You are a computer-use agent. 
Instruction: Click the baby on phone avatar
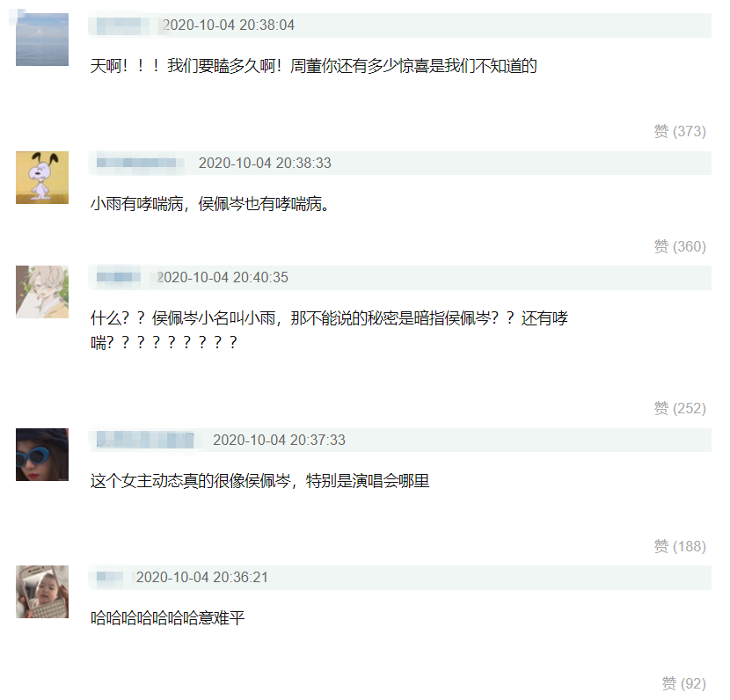42,592
